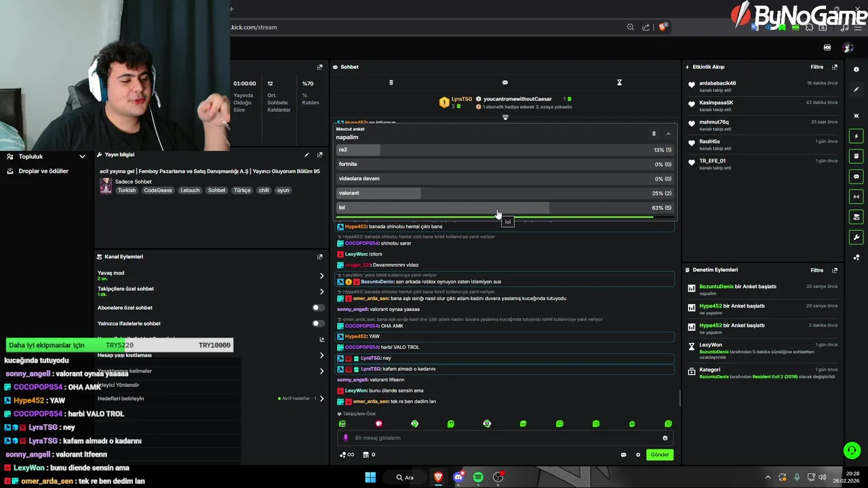Click the info icon in right sidebar

[x=856, y=69]
